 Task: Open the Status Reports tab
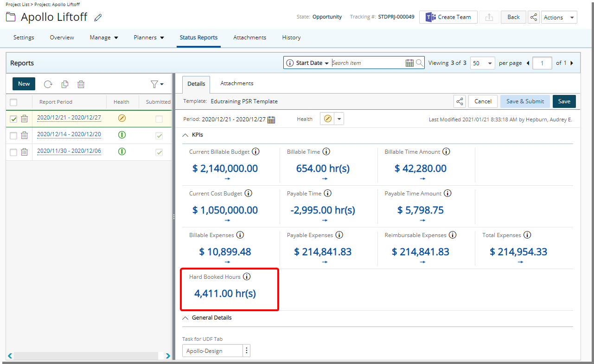click(x=198, y=38)
